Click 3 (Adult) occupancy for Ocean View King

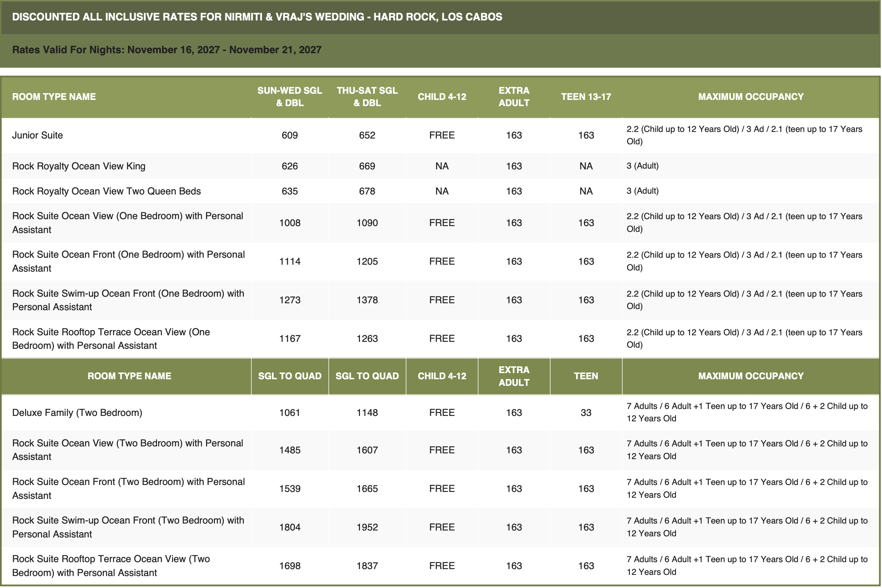pyautogui.click(x=642, y=166)
